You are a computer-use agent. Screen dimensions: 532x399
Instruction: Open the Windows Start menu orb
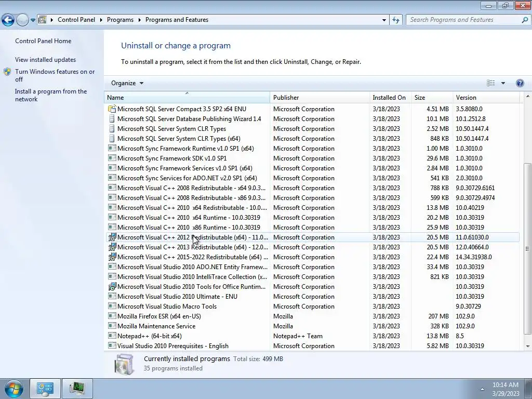pos(14,389)
